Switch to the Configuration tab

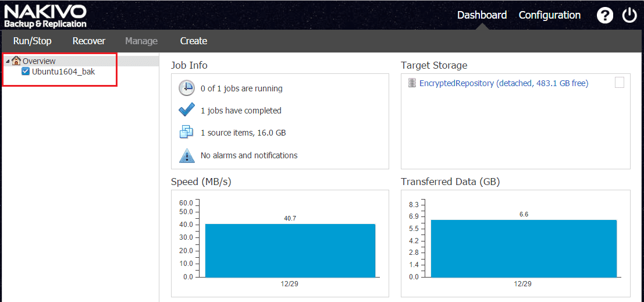(x=550, y=15)
